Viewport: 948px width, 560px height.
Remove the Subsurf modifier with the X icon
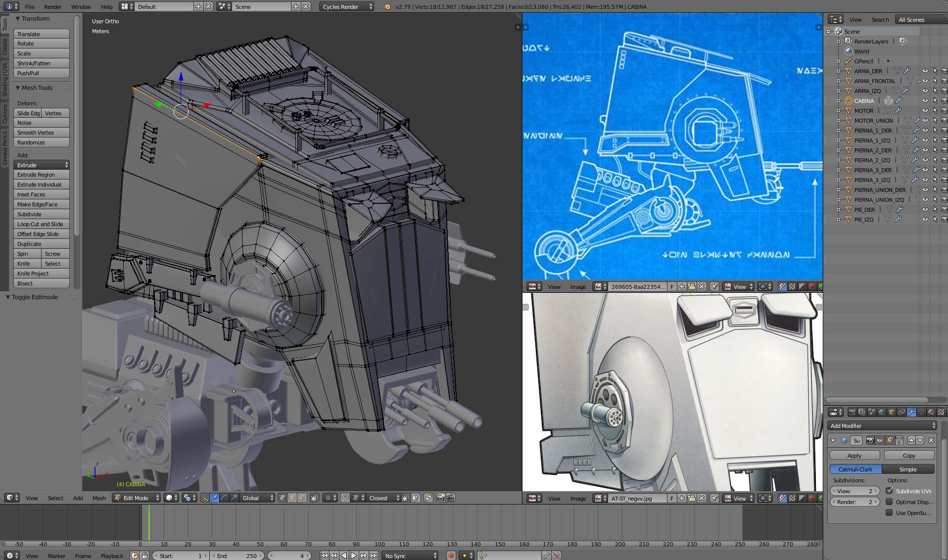coord(931,440)
